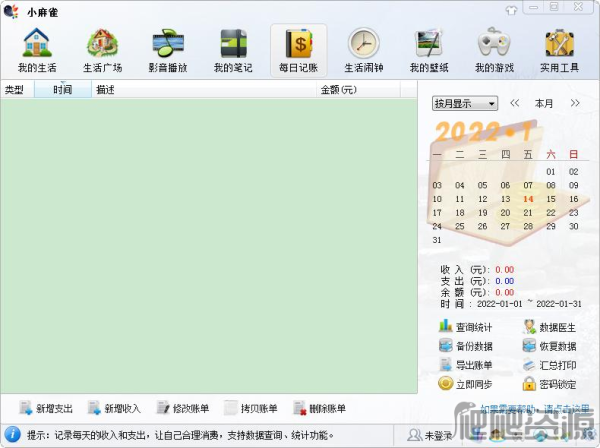Image resolution: width=600 pixels, height=448 pixels.
Task: Click 恢复数据 to restore data
Action: pyautogui.click(x=549, y=346)
